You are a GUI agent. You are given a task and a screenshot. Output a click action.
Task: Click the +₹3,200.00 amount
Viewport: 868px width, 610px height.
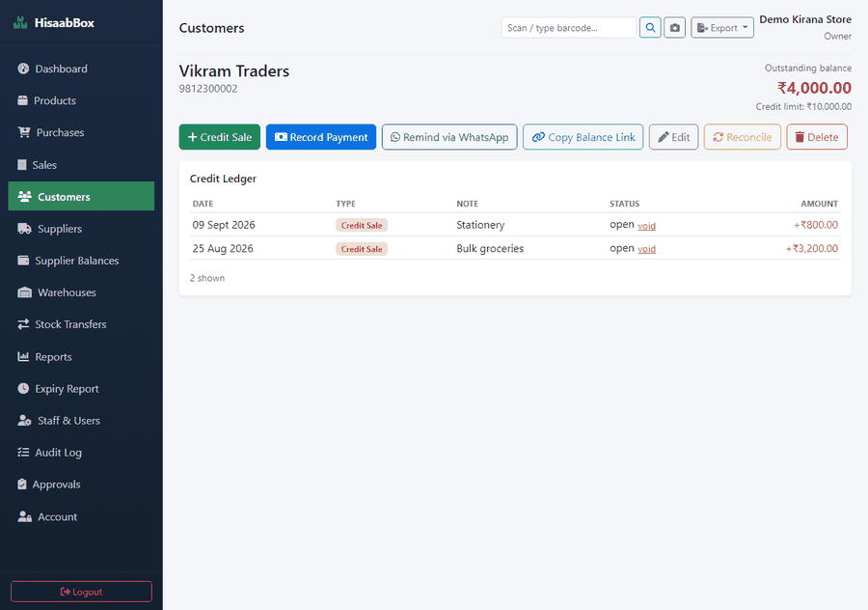click(x=812, y=248)
